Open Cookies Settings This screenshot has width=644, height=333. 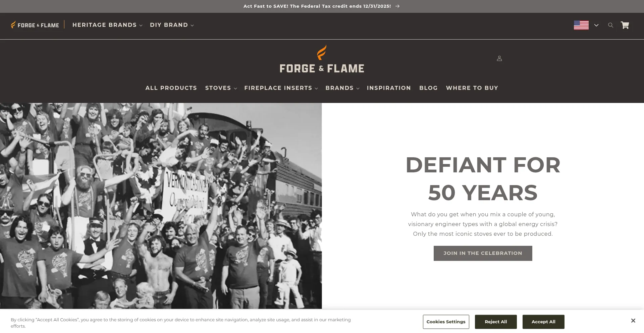tap(446, 322)
